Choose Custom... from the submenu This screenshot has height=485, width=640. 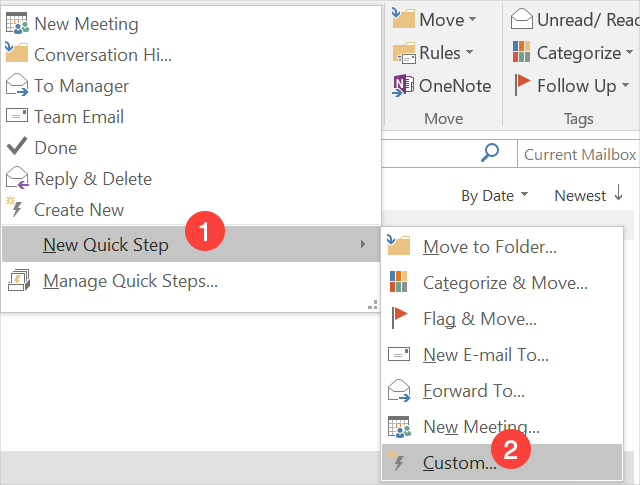point(459,463)
